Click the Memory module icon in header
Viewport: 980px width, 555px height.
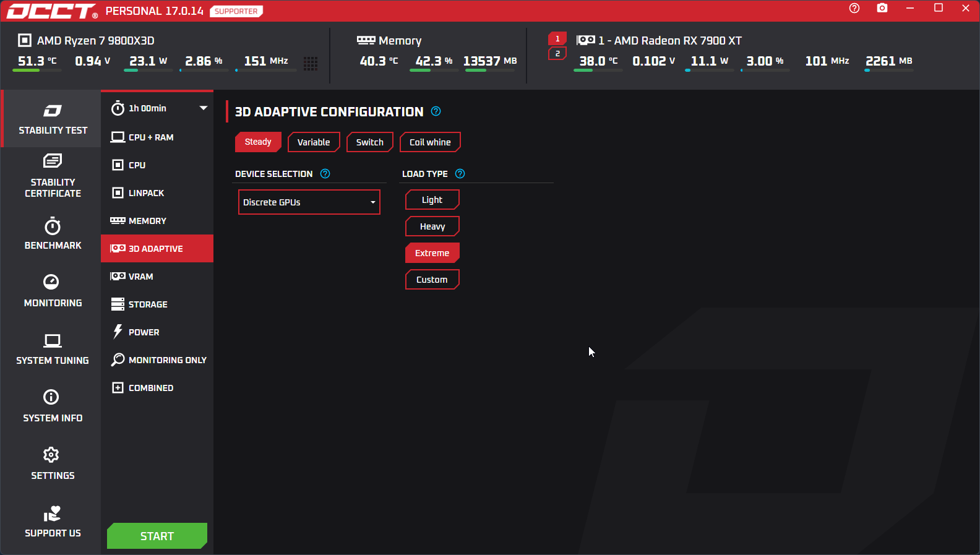click(366, 40)
